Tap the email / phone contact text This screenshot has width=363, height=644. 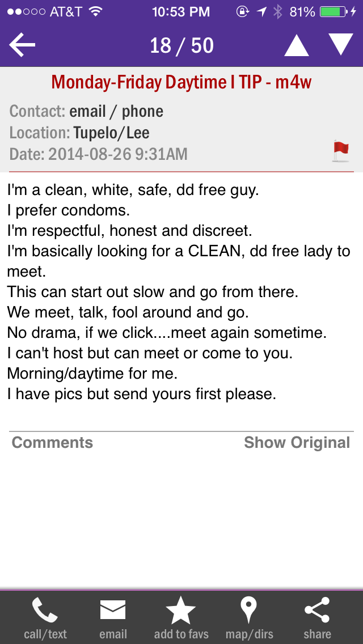116,111
